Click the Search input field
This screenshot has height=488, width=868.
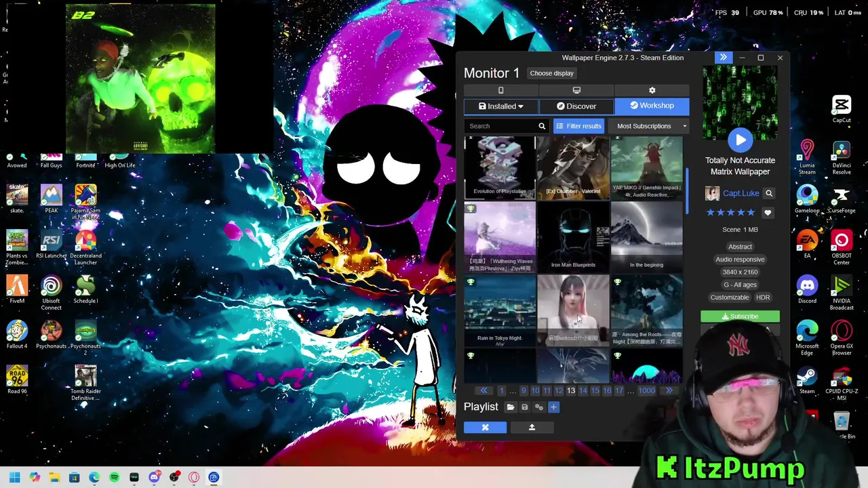tap(500, 126)
